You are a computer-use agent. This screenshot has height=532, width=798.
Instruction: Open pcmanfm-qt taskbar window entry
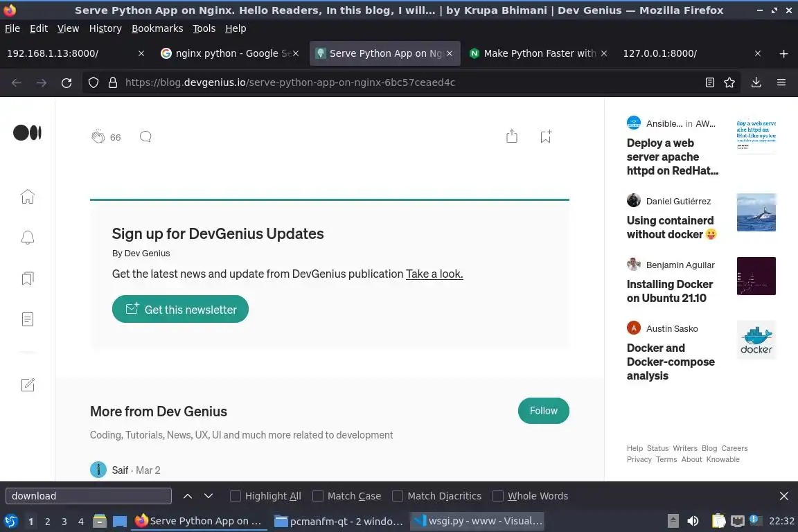[x=339, y=521]
